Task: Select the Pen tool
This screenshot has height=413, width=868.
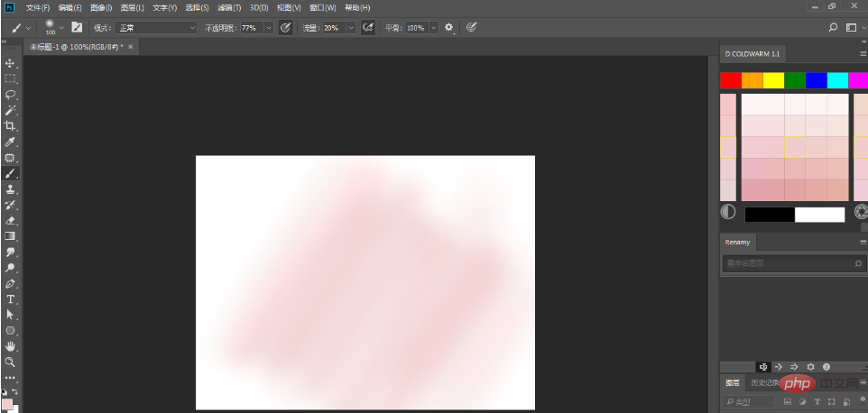Action: click(x=10, y=284)
